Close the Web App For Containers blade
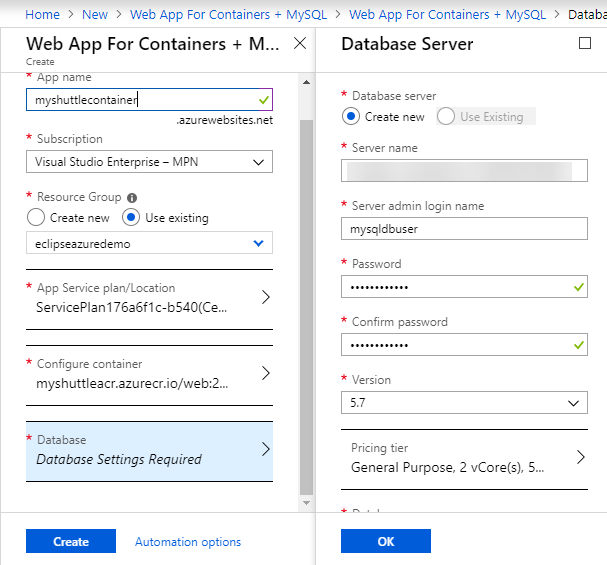 tap(300, 43)
